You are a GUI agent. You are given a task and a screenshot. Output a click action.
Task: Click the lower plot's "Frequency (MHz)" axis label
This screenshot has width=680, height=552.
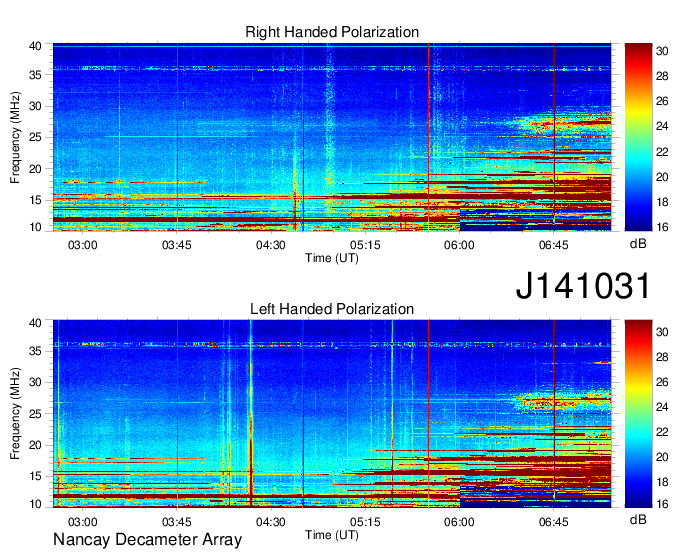coord(15,414)
